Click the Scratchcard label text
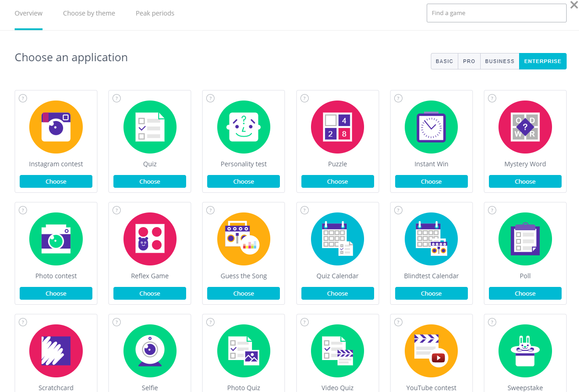 click(56, 388)
